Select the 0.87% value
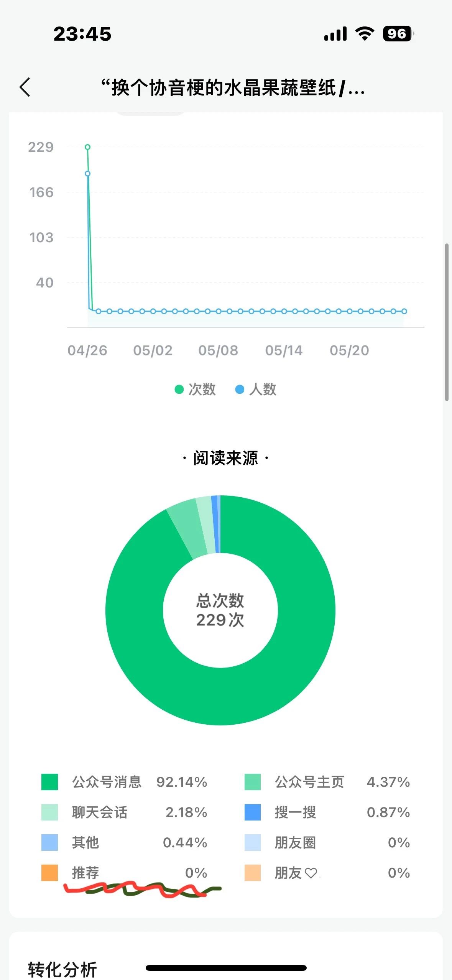Viewport: 452px width, 980px height. click(x=388, y=812)
